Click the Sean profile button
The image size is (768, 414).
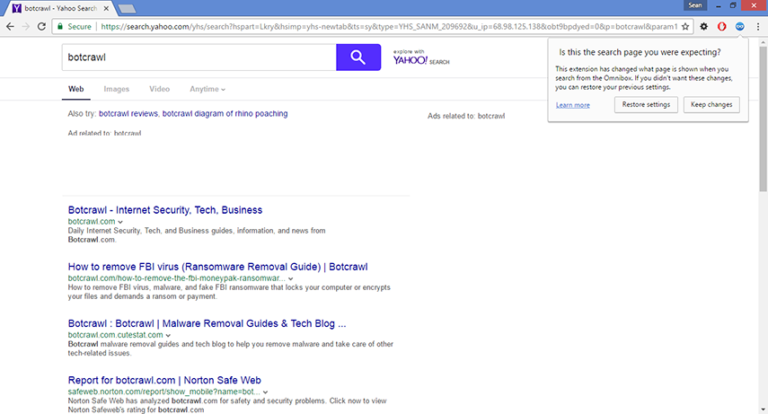(x=695, y=5)
